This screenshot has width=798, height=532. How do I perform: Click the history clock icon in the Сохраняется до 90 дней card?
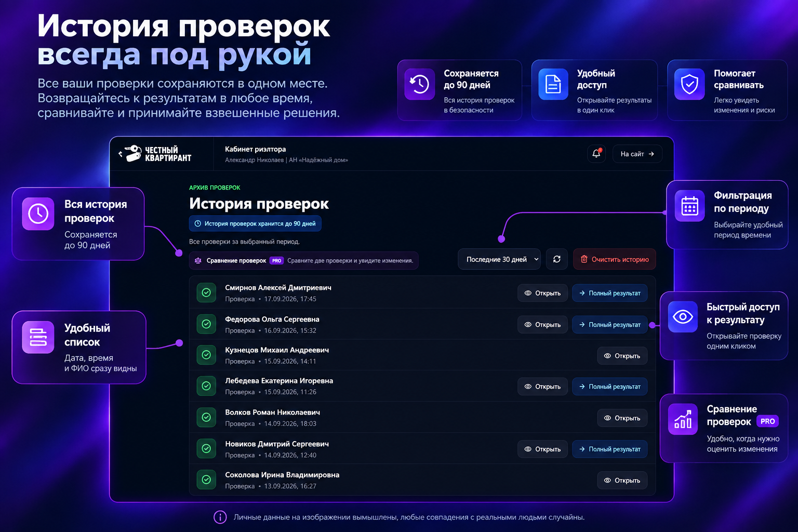pyautogui.click(x=420, y=84)
